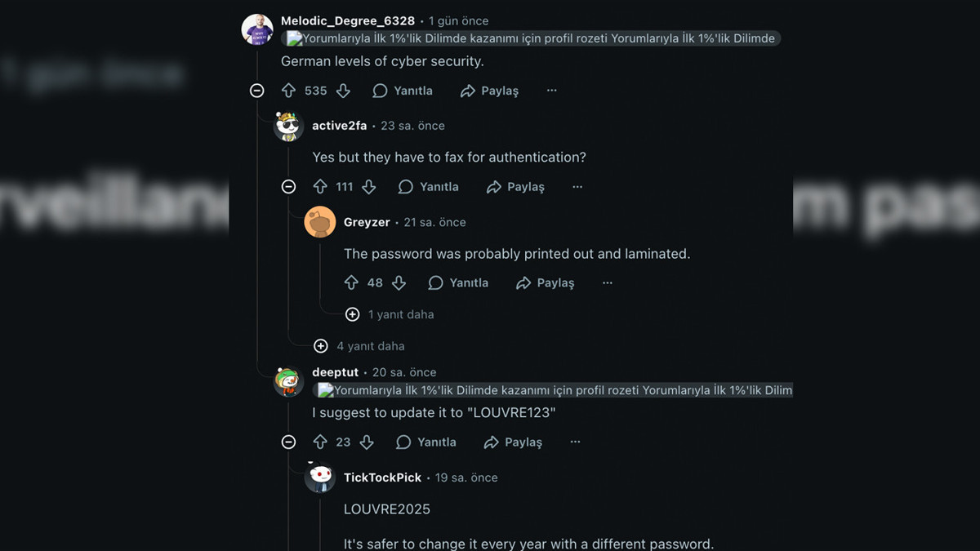Collapse the Melodic_Degree_6328 comment thread

click(257, 91)
